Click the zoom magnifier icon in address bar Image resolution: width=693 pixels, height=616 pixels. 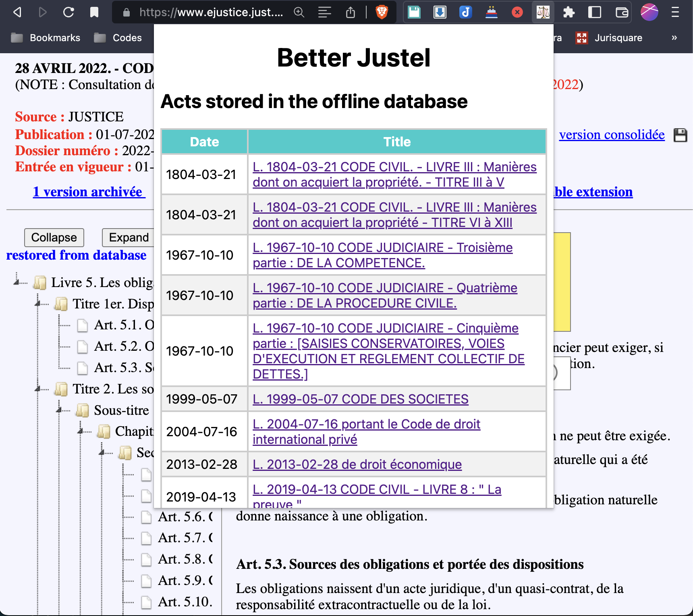pos(299,12)
